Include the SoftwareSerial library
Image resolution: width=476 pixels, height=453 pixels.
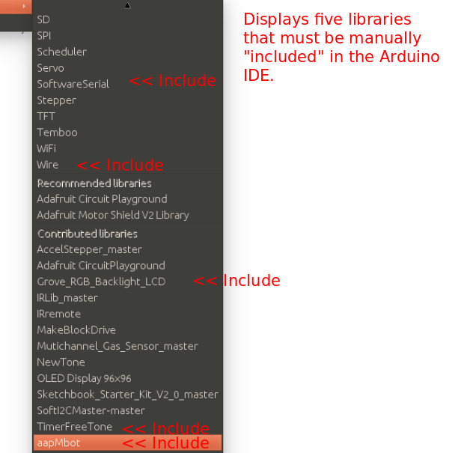(x=73, y=84)
